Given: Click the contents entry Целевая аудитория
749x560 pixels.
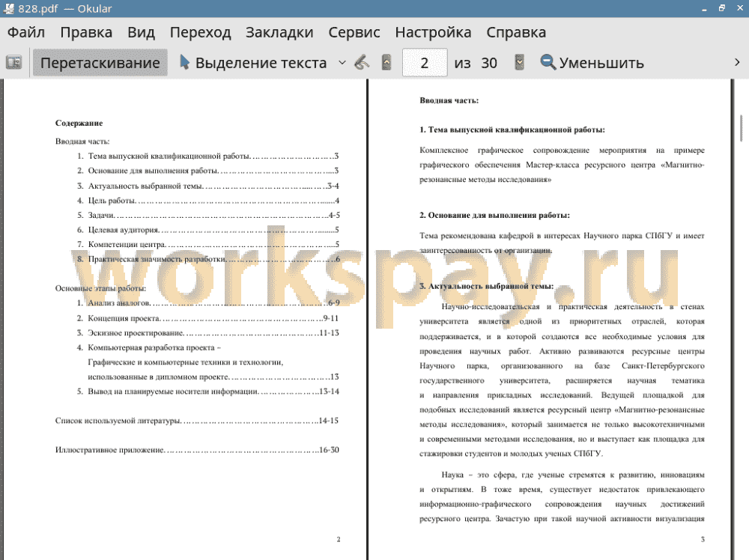Looking at the screenshot, I should coord(208,230).
